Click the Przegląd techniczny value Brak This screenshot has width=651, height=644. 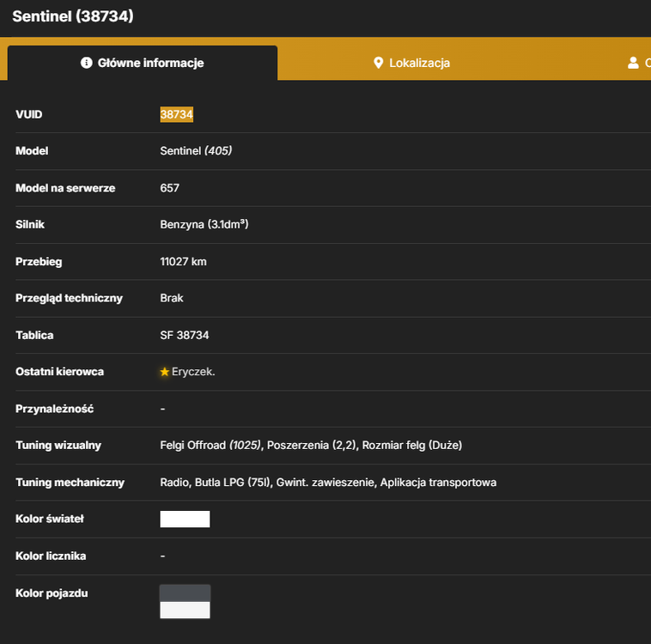click(172, 298)
